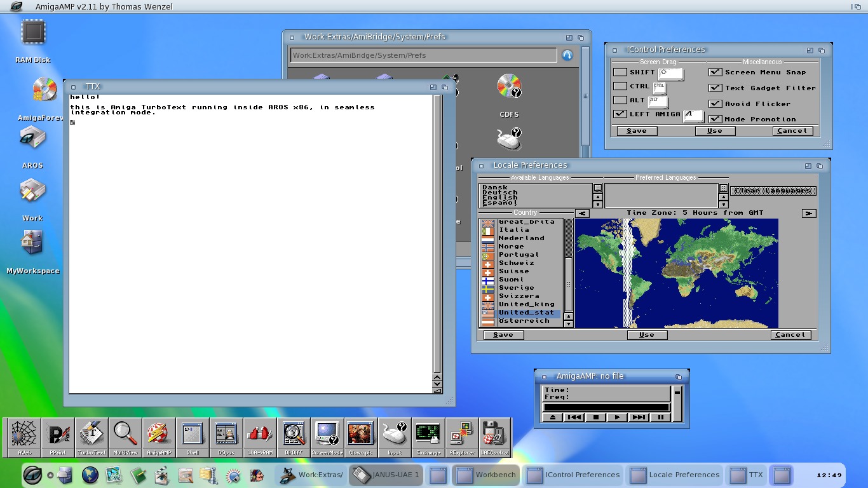
Task: Toggle Screen Menu Snap checkbox
Action: [715, 72]
